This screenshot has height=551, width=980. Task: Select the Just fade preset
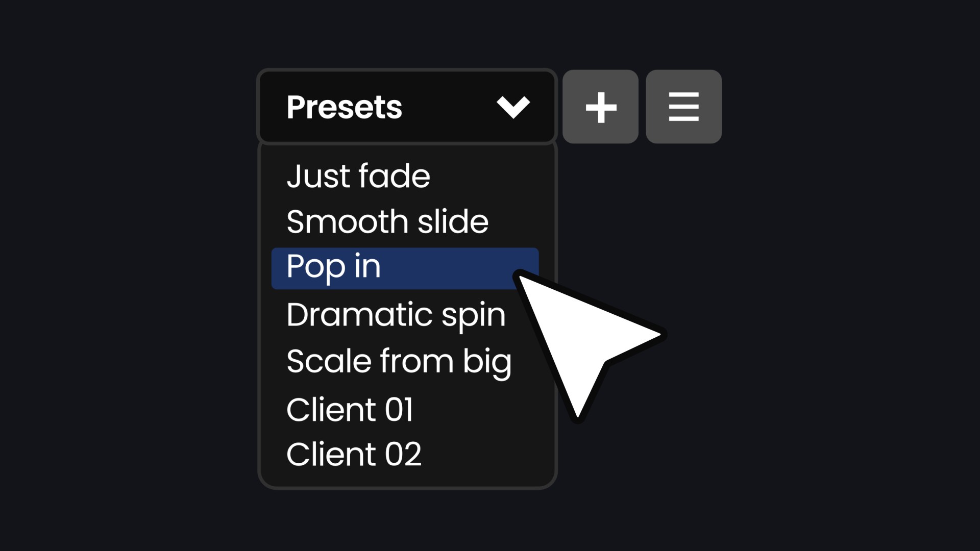point(358,176)
